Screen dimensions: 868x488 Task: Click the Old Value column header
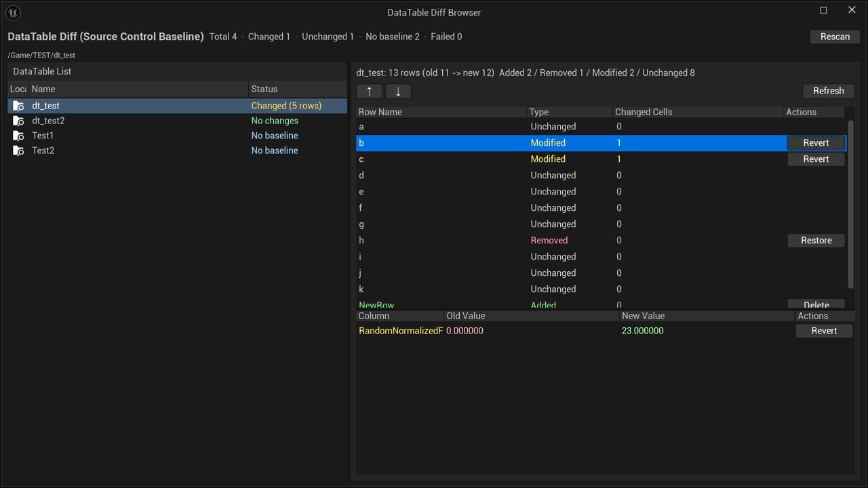pyautogui.click(x=532, y=316)
